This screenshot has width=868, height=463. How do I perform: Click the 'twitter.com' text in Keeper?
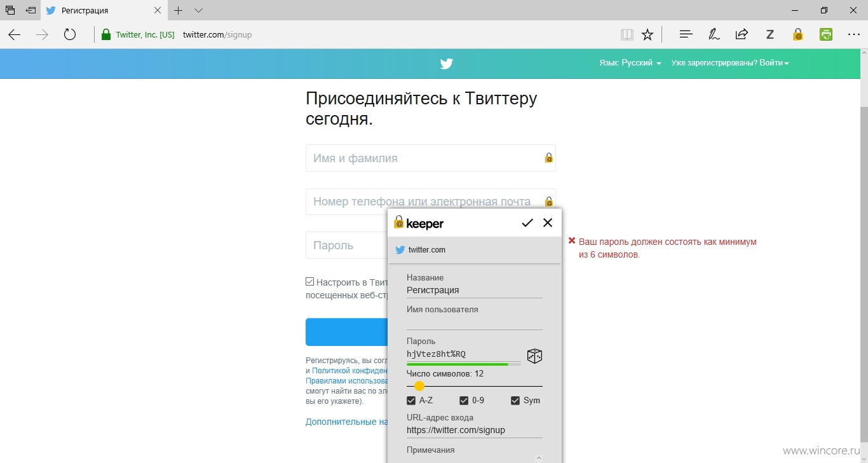pos(427,250)
